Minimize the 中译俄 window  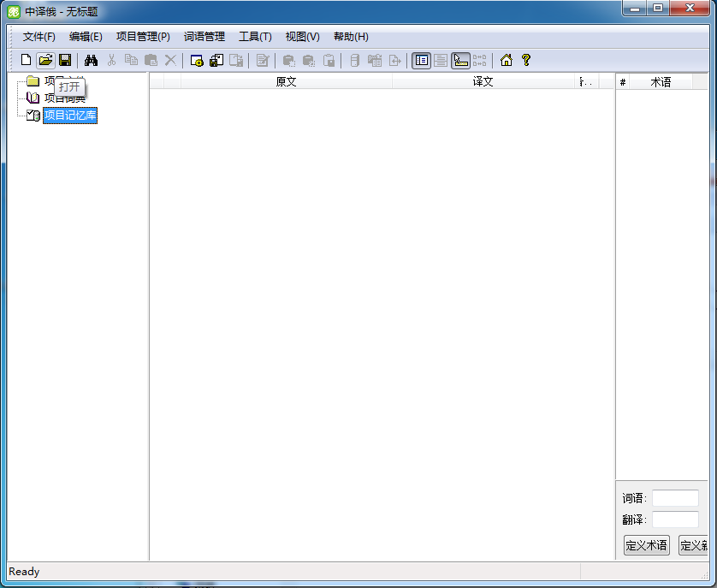(x=635, y=9)
